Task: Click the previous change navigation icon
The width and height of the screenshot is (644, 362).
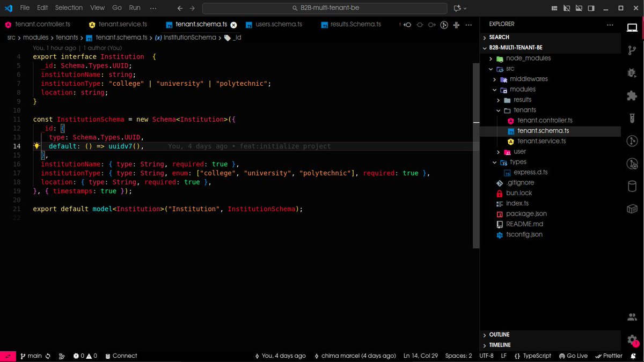Action: tap(407, 25)
